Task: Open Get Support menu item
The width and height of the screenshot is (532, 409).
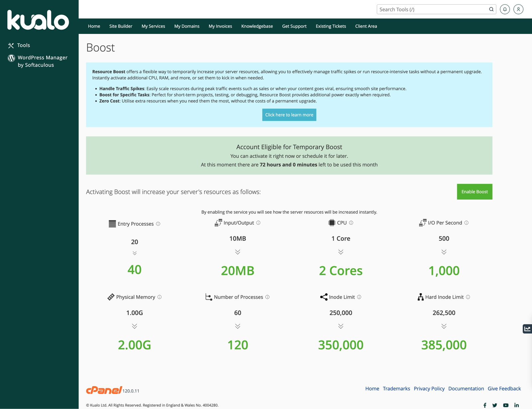Action: [x=294, y=26]
